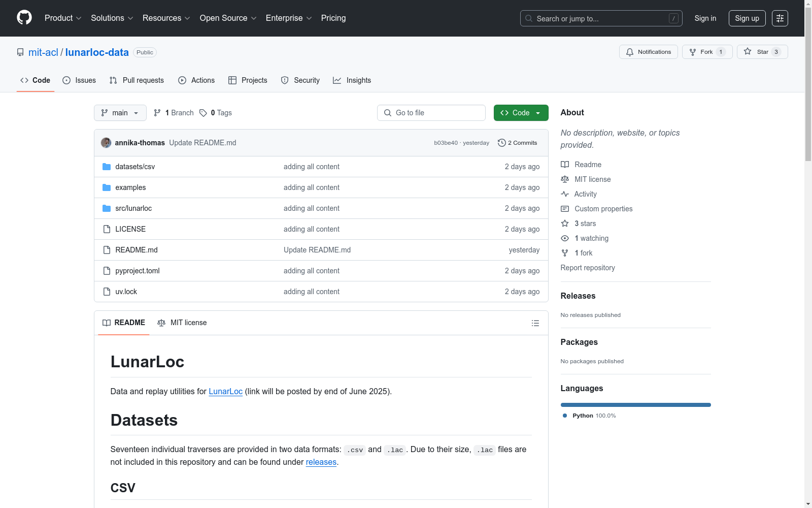Click annika-thomas avatar image

pos(106,143)
